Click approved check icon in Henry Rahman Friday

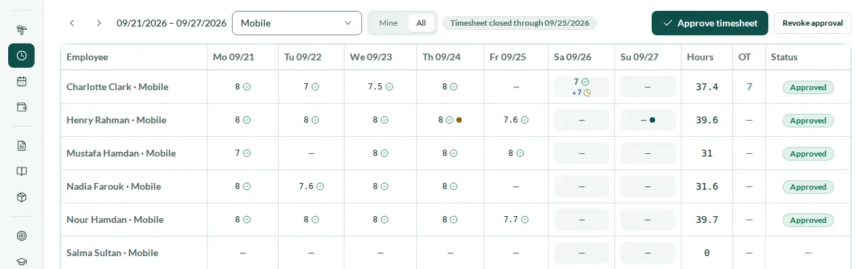coord(525,120)
